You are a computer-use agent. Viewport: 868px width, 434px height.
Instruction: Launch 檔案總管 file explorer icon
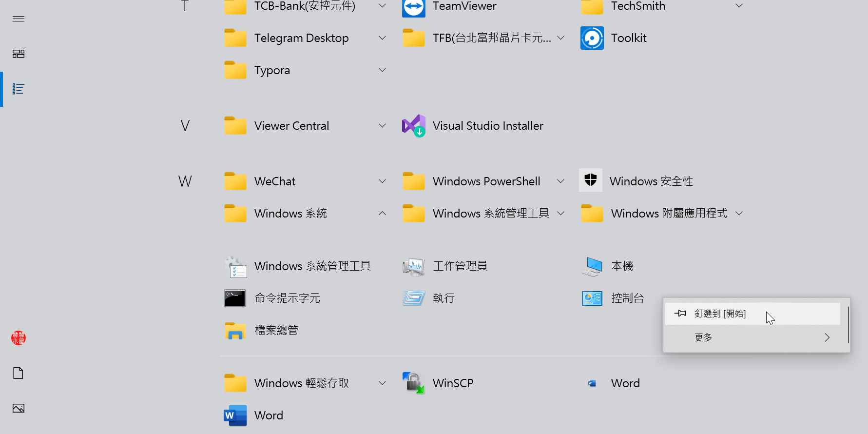[235, 331]
